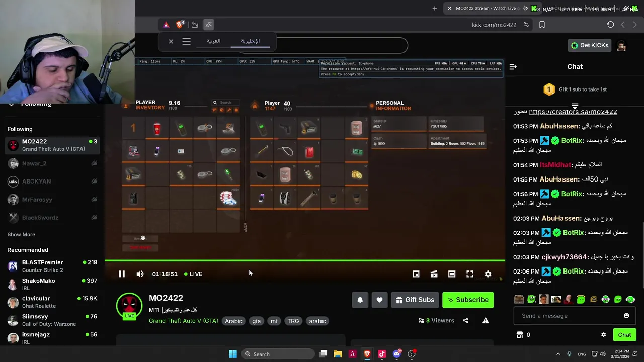Expand Show More in the Following list
This screenshot has width=644, height=362.
21,234
